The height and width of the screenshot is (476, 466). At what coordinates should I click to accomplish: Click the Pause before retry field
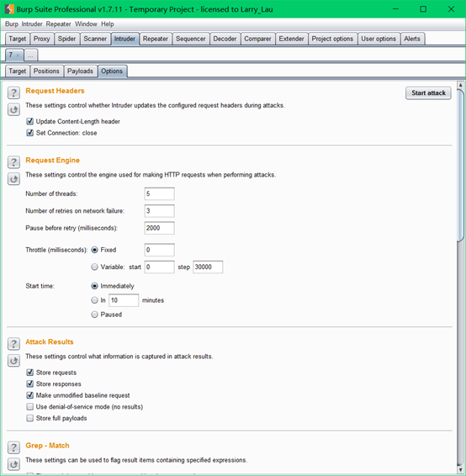pos(159,228)
